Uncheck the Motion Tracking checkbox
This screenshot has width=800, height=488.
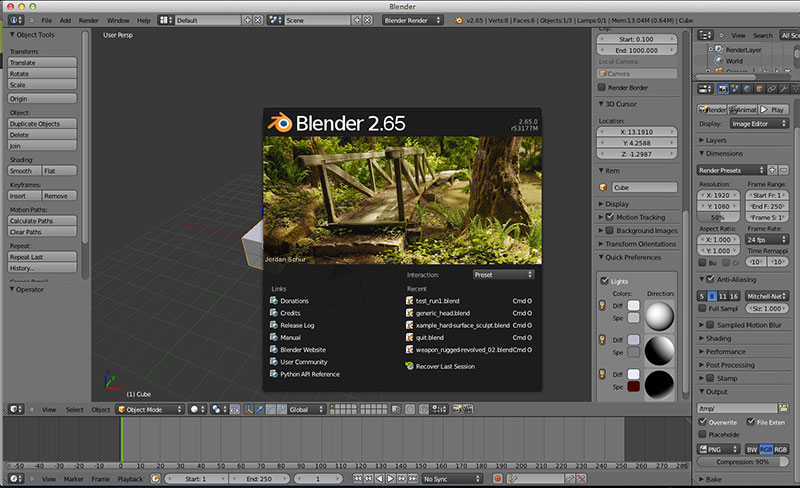[x=610, y=217]
